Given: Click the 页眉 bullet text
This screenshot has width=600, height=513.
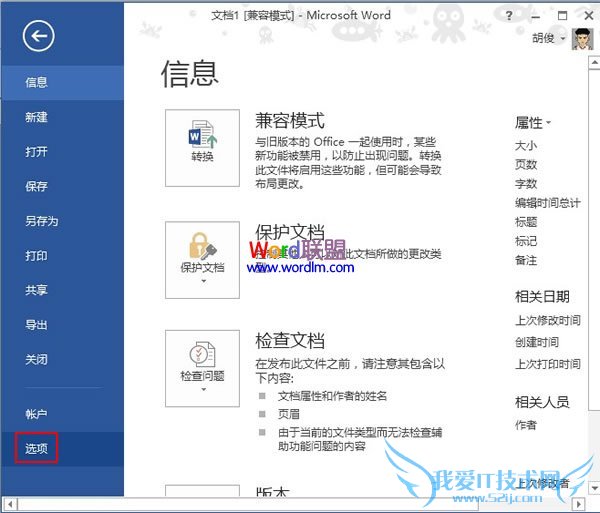Looking at the screenshot, I should tap(289, 414).
